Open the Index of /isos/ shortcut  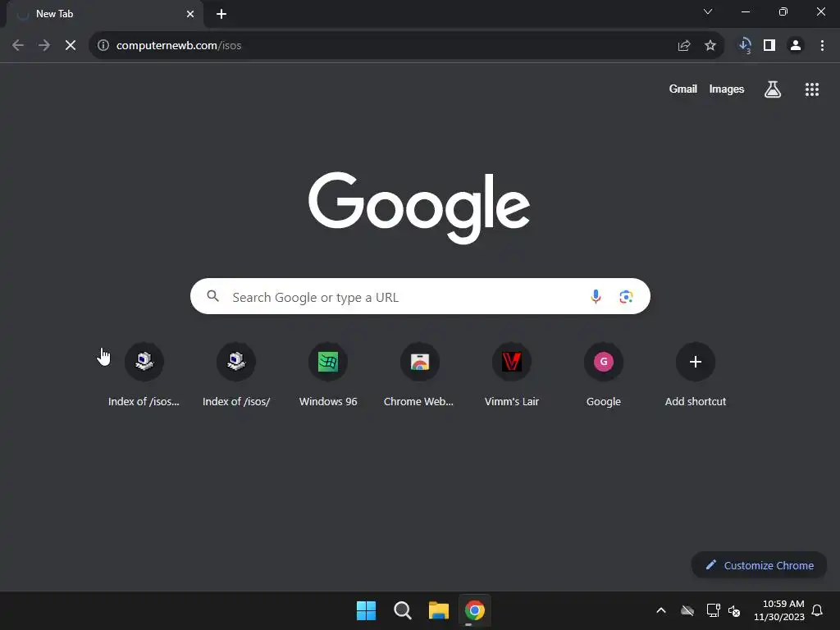235,375
